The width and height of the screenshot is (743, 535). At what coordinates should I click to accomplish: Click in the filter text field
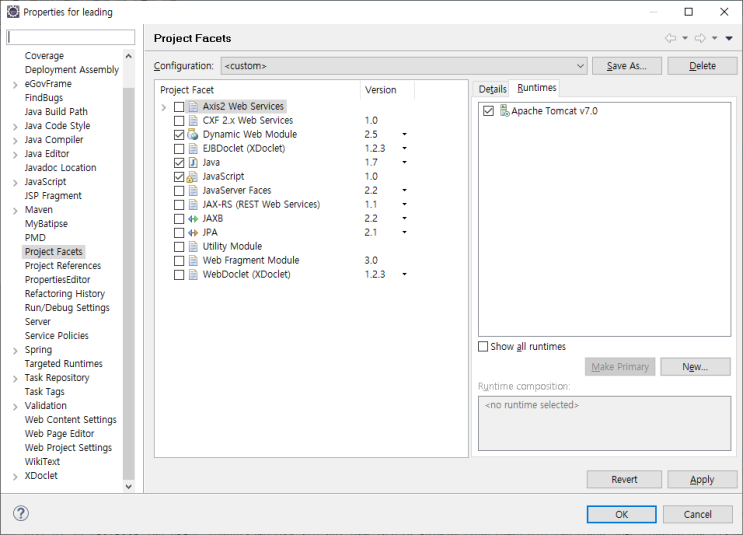tap(71, 37)
